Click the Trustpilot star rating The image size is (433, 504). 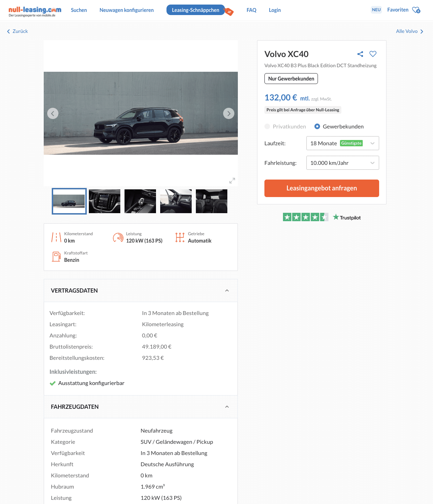(x=306, y=217)
